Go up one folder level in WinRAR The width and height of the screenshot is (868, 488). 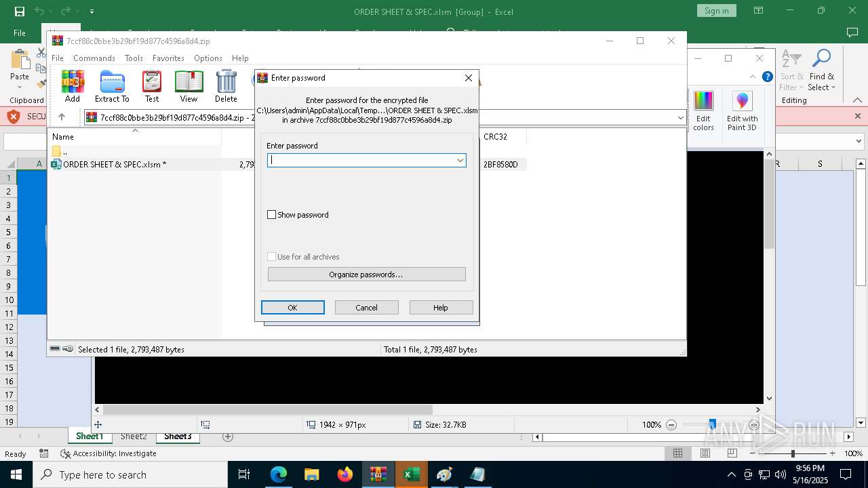click(x=61, y=117)
